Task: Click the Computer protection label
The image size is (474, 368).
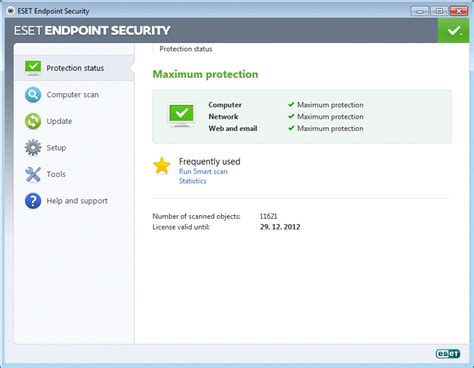Action: pyautogui.click(x=225, y=105)
